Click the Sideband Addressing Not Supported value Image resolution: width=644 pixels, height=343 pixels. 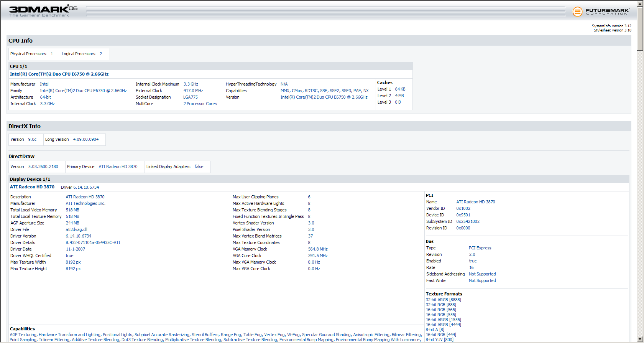(x=482, y=274)
